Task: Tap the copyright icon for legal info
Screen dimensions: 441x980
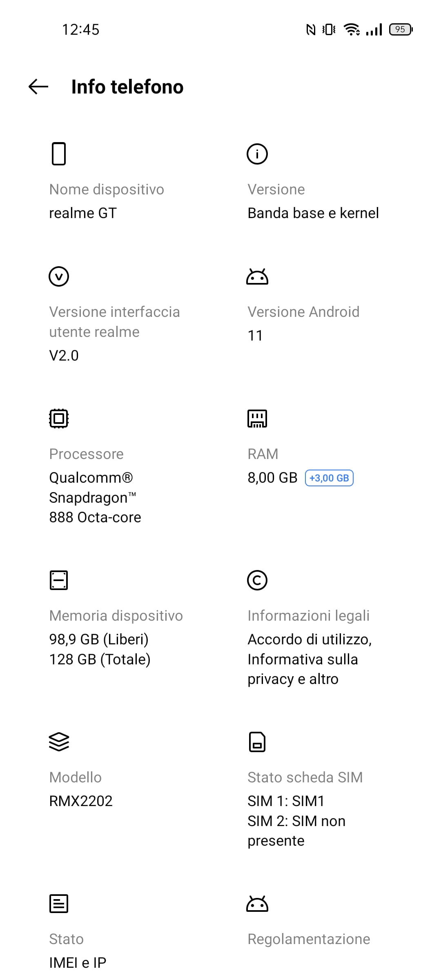Action: pos(257,580)
